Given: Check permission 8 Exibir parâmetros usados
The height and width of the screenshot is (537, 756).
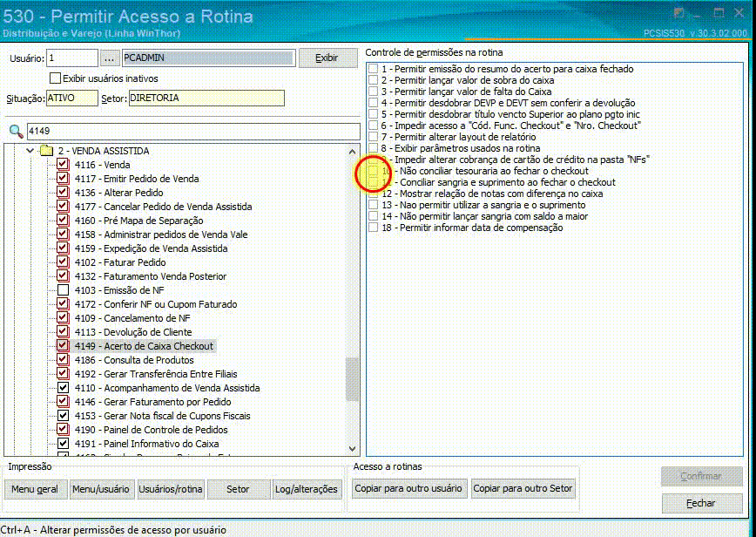Looking at the screenshot, I should 373,148.
